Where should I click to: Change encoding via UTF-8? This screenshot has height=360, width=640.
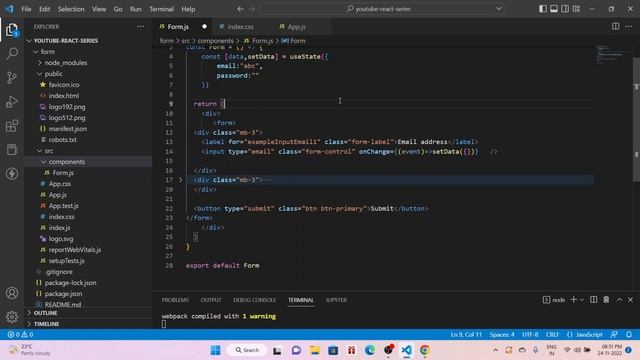click(530, 335)
